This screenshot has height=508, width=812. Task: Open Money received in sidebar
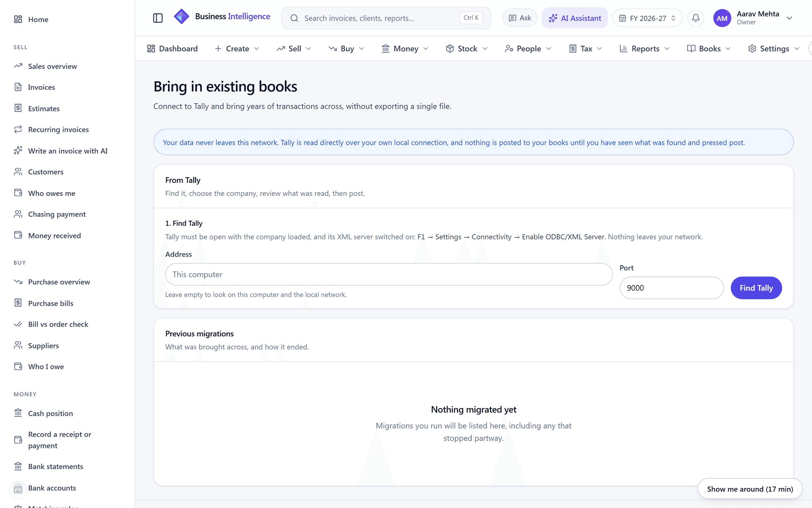point(67,236)
